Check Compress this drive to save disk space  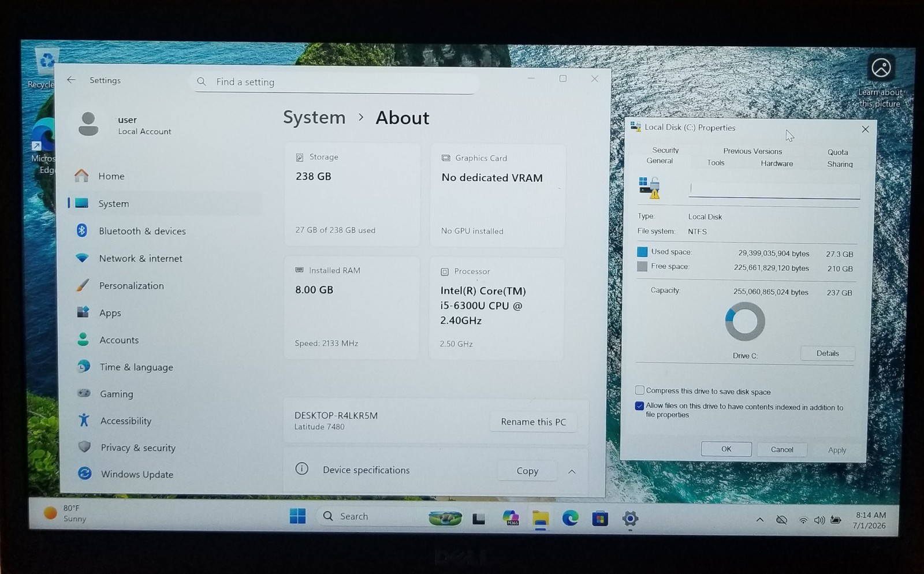tap(640, 390)
